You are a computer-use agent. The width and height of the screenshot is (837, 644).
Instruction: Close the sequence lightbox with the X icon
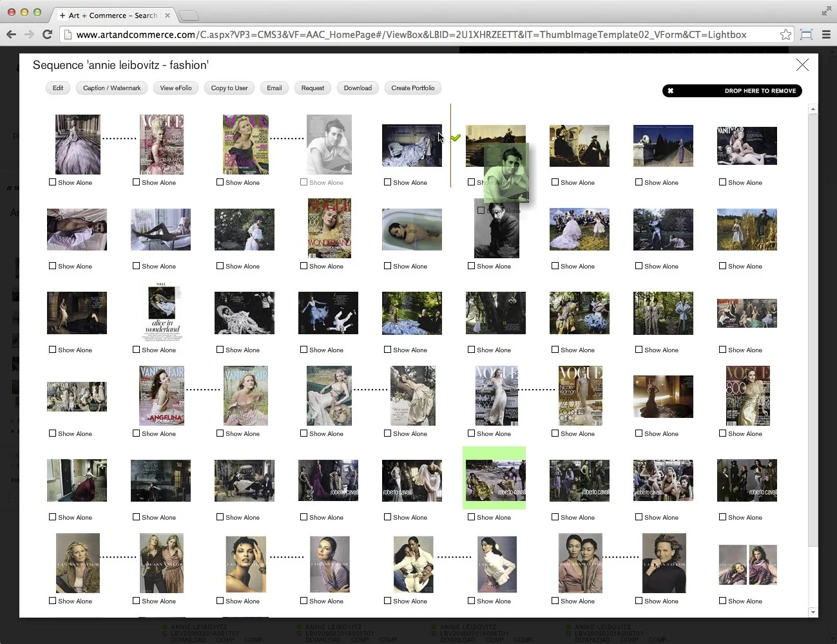[802, 65]
